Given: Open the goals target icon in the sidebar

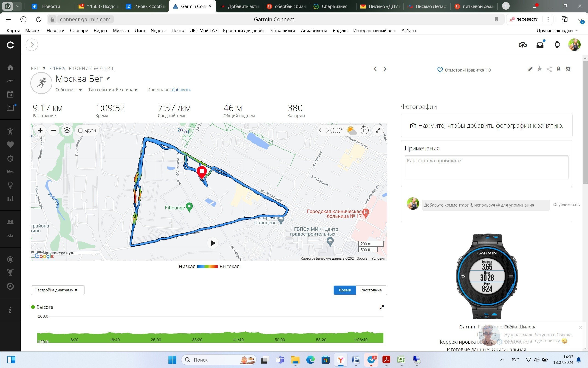Looking at the screenshot, I should point(10,286).
